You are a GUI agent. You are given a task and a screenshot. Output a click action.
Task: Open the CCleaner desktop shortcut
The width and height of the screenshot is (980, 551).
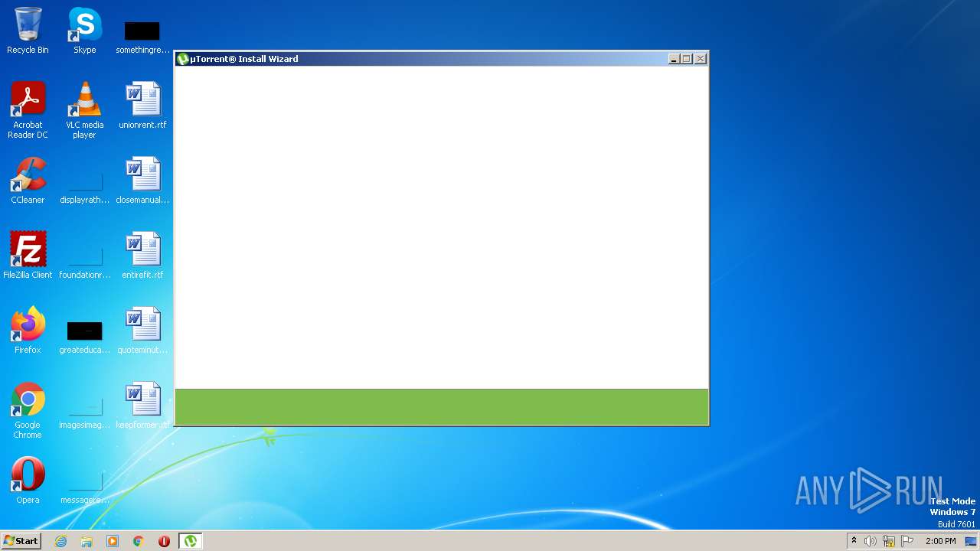[x=28, y=181]
